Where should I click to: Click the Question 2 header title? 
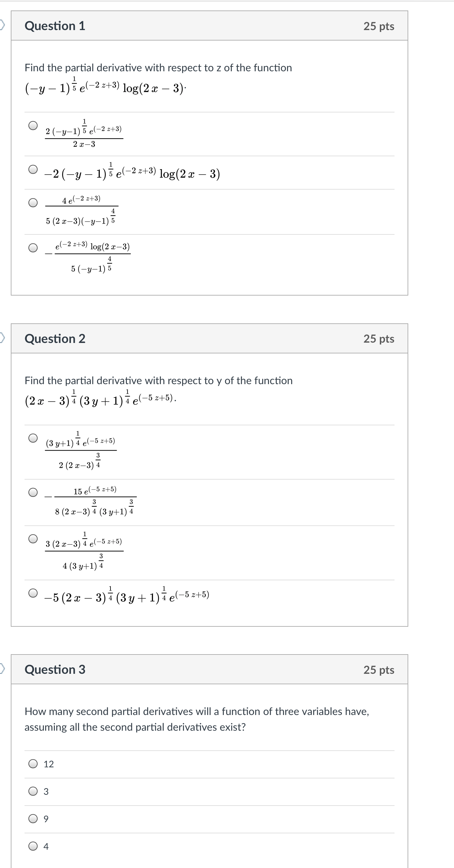(55, 339)
